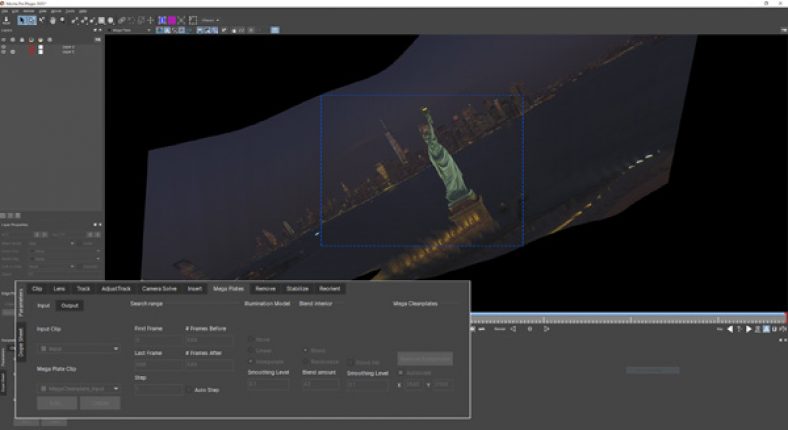Click the Save project icon in the toolbar
This screenshot has height=430, width=788.
click(x=7, y=20)
